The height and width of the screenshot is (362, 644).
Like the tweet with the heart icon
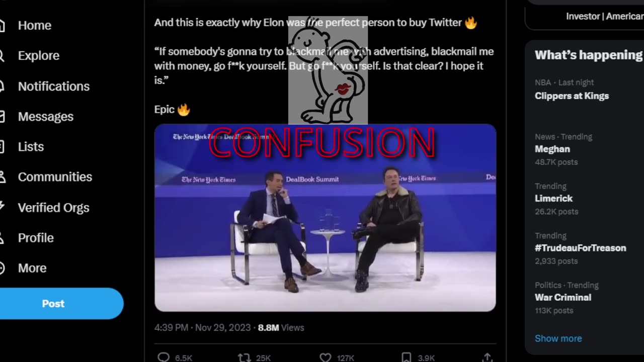pyautogui.click(x=326, y=357)
